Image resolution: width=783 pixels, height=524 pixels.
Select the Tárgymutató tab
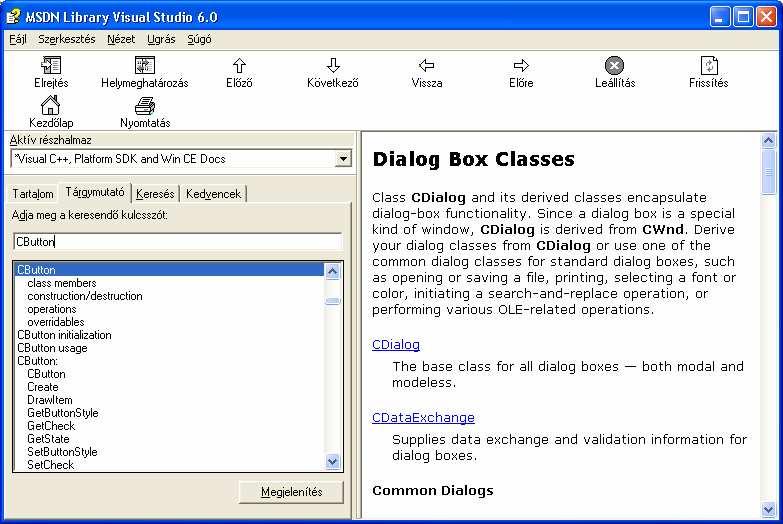click(x=95, y=192)
